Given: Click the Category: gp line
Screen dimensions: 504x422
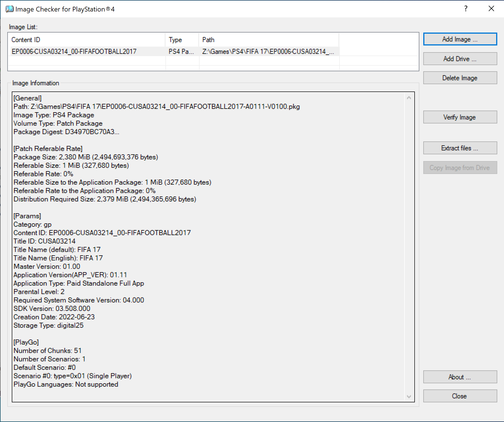Looking at the screenshot, I should 33,224.
